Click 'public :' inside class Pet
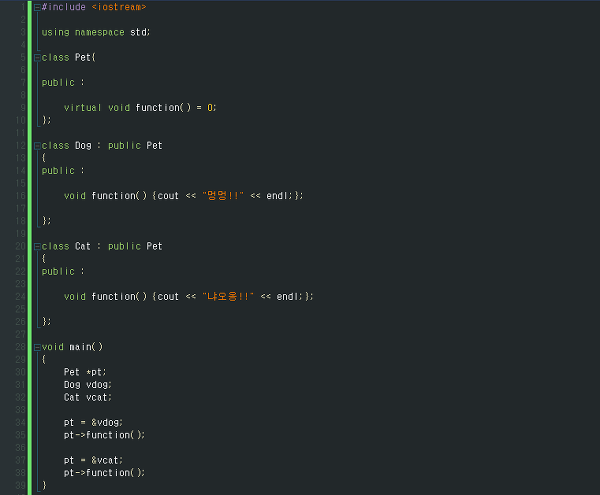Image resolution: width=600 pixels, height=495 pixels. (x=63, y=83)
